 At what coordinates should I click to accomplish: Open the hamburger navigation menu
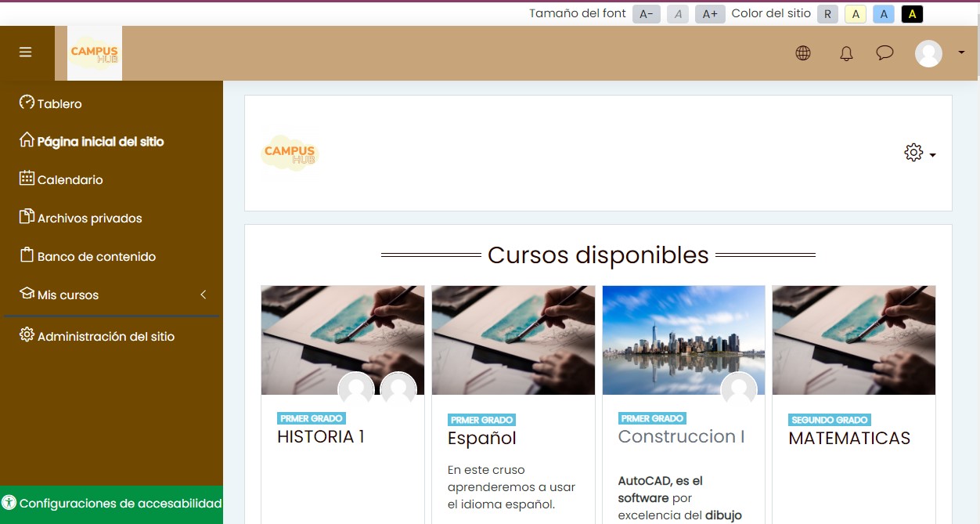(x=26, y=52)
